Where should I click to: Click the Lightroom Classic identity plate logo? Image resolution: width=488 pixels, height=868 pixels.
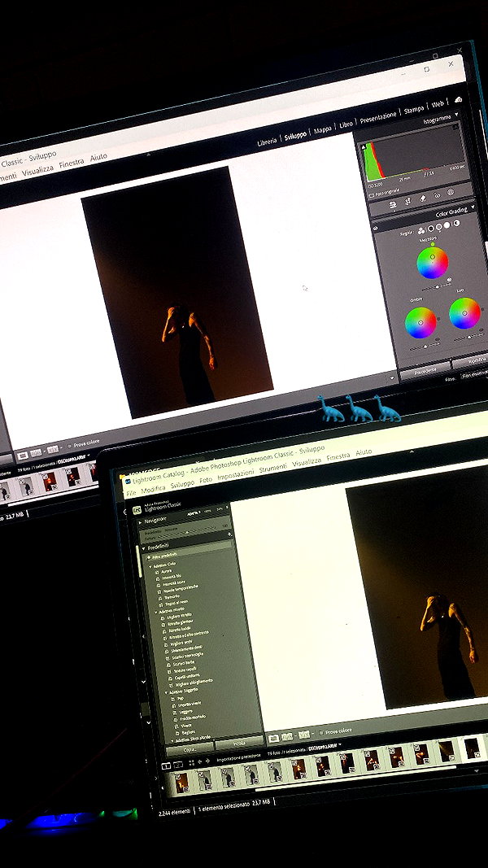coord(137,509)
